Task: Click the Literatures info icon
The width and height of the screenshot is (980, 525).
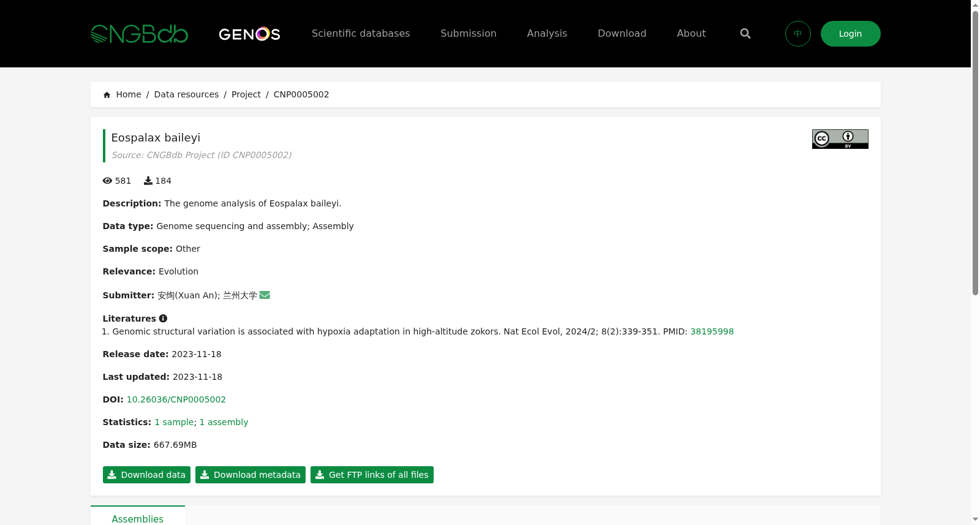Action: pos(163,319)
